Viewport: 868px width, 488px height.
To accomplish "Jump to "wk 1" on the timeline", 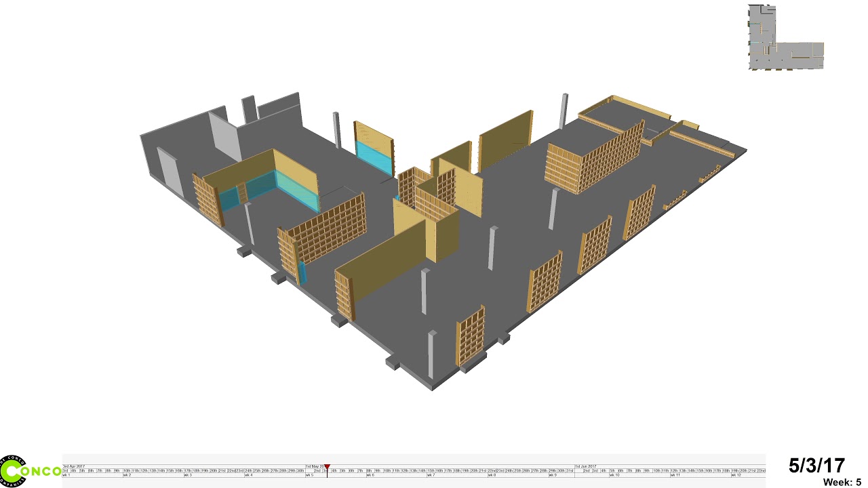I will [x=66, y=475].
